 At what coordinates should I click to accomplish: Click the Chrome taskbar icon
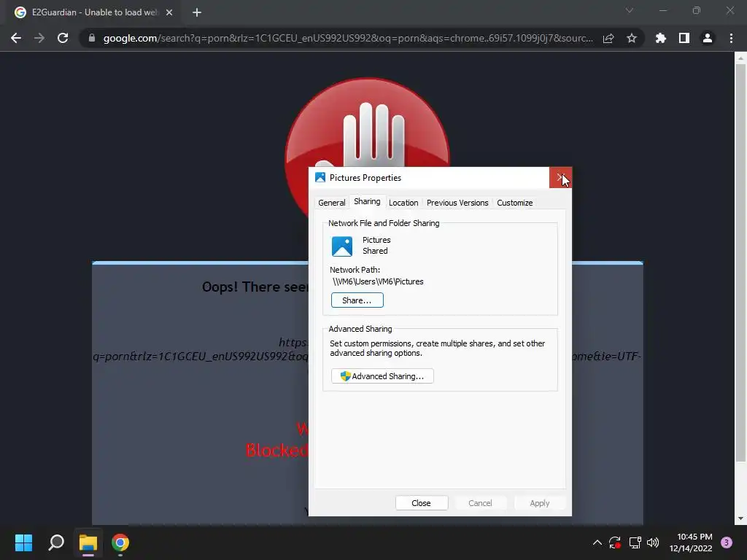click(x=120, y=542)
